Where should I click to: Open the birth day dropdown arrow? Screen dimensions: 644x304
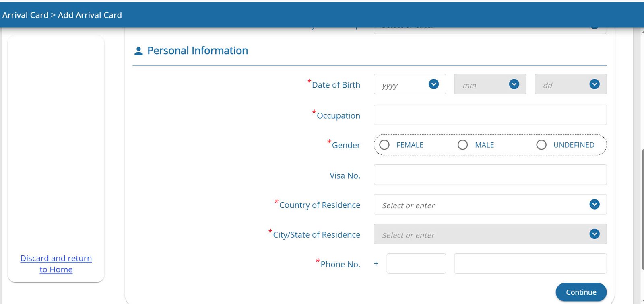click(x=594, y=84)
